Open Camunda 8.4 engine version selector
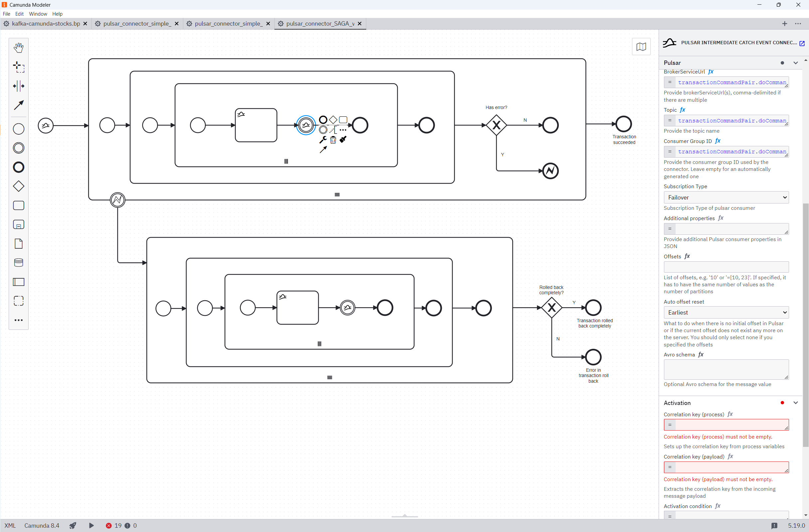Viewport: 809px width, 532px height. tap(42, 526)
